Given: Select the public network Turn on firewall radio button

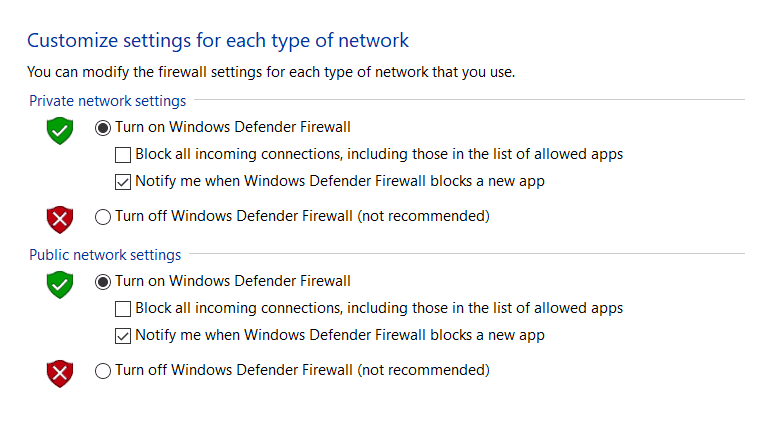Looking at the screenshot, I should [x=103, y=282].
